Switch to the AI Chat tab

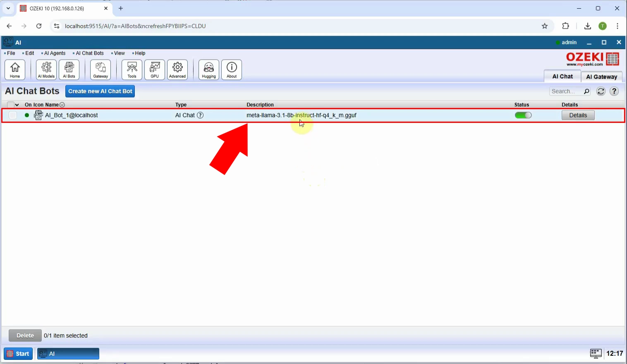(x=562, y=77)
